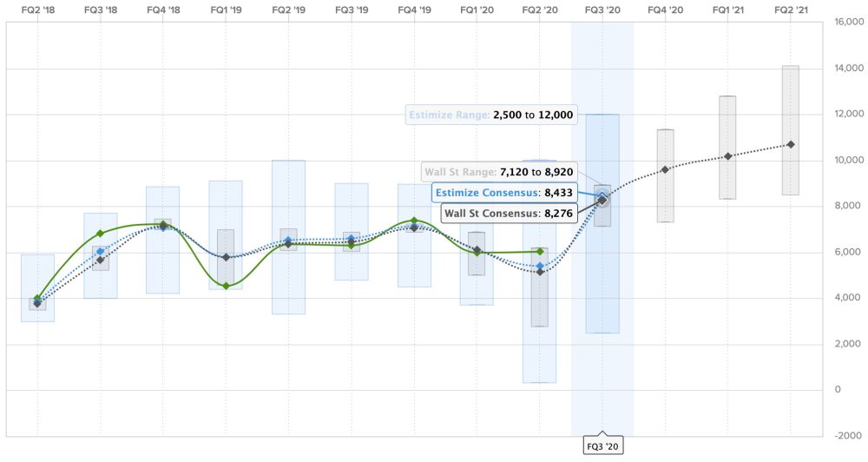Select the gray consensus diamond at FQ2 '21
The width and height of the screenshot is (868, 462).
click(791, 144)
